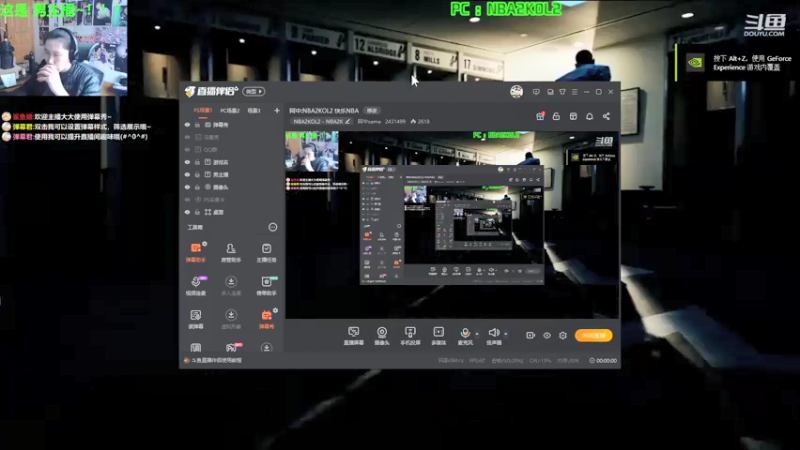Image resolution: width=800 pixels, height=450 pixels.
Task: Click the lock icon on 桌面 source row
Action: [x=197, y=212]
